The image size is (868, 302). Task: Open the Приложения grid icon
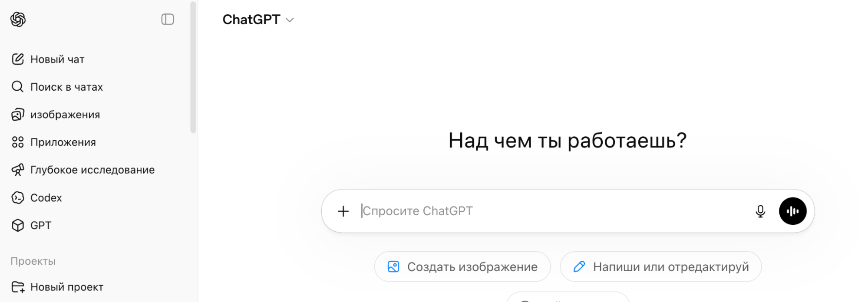point(18,142)
